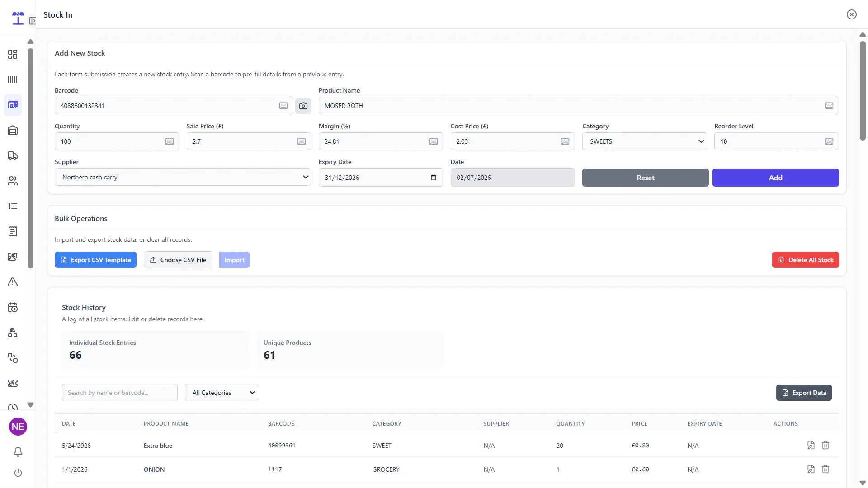Click Export CSV Template button
Image resolution: width=868 pixels, height=488 pixels.
coord(95,260)
